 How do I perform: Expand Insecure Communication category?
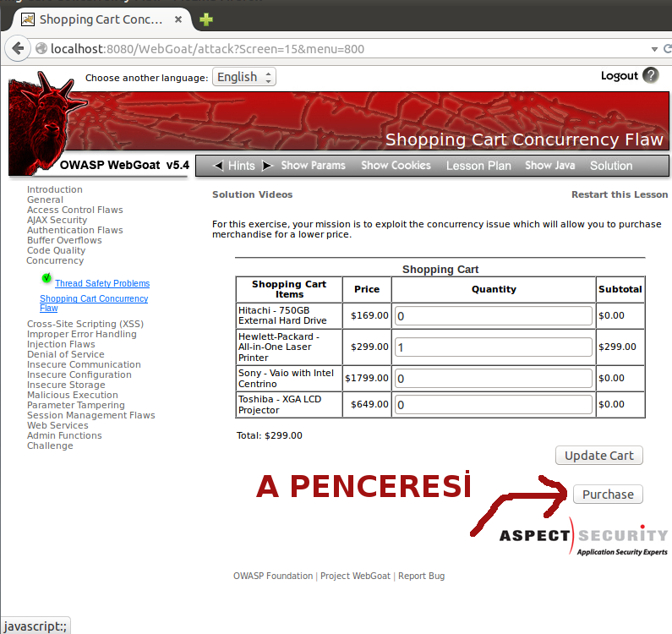click(84, 364)
